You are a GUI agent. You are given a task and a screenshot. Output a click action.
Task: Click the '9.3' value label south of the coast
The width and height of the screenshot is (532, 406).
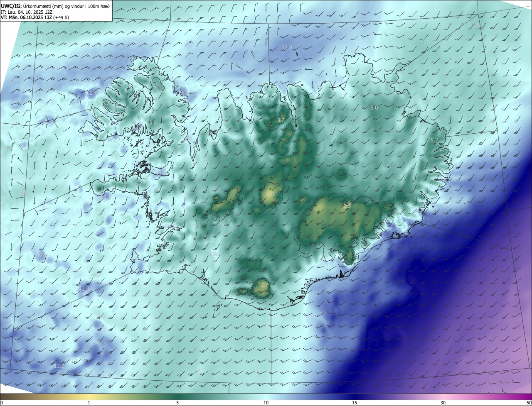pos(201,370)
